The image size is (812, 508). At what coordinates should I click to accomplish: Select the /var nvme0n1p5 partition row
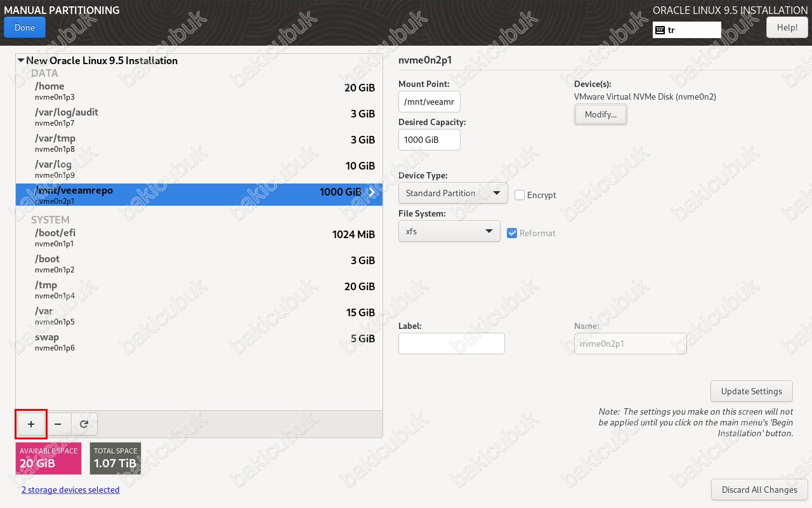pos(199,316)
